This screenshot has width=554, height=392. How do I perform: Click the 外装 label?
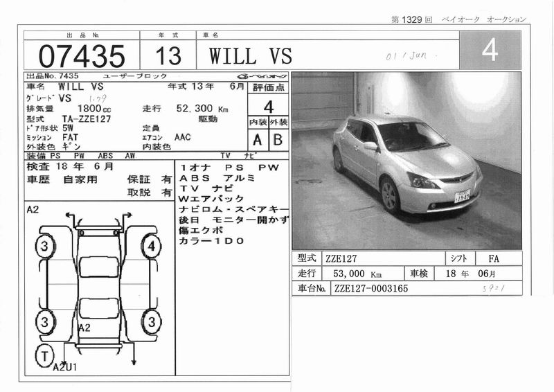tap(279, 123)
